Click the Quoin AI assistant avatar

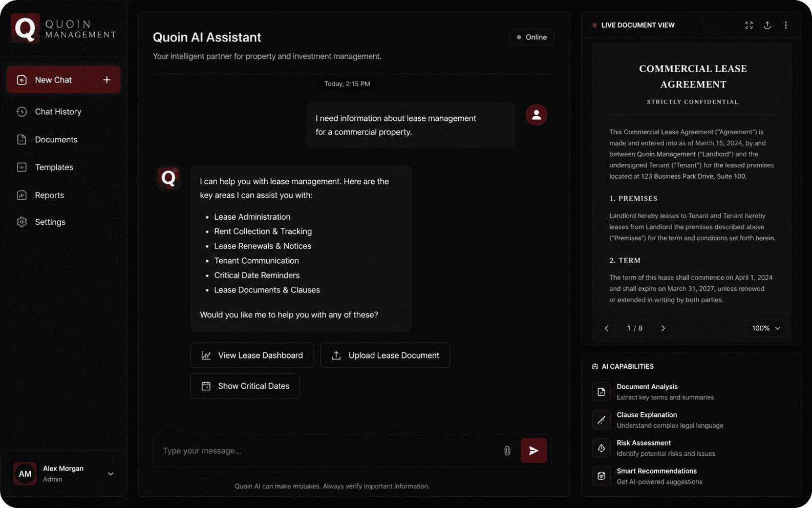168,178
